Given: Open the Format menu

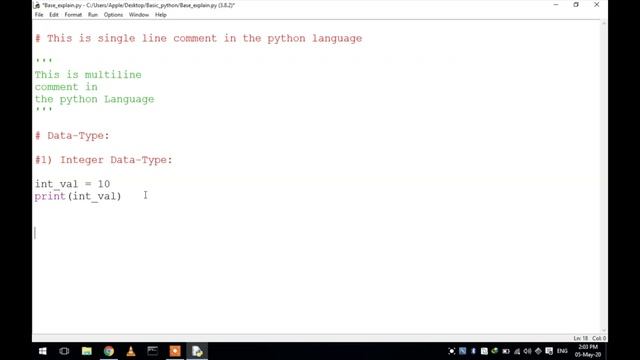Looking at the screenshot, I should 73,15.
